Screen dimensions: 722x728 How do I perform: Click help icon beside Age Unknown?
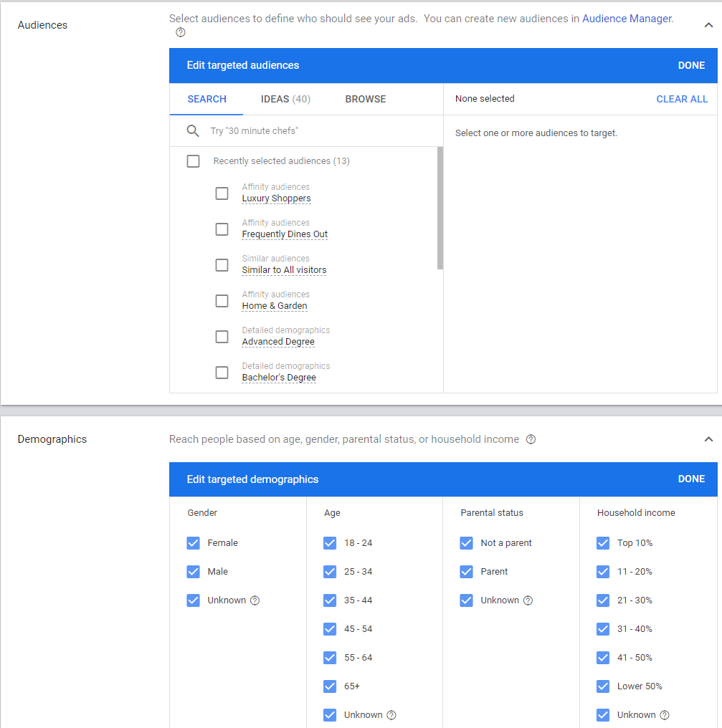[391, 715]
